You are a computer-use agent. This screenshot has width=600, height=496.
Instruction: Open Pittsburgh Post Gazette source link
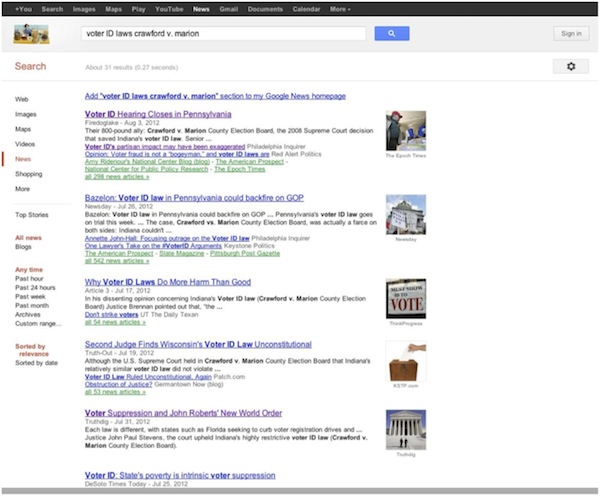coord(245,253)
